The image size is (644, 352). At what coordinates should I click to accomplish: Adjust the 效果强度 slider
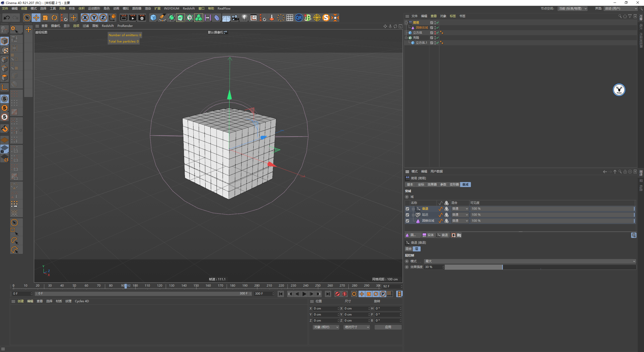(540, 267)
